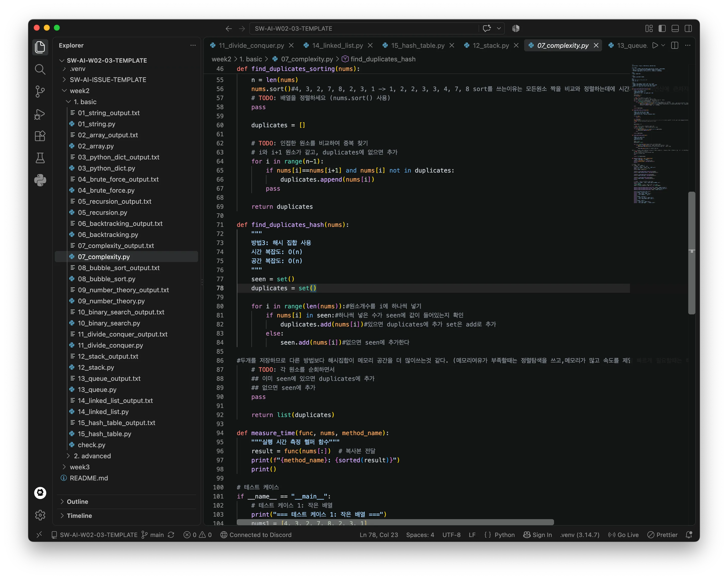Close the 12_stack.py tab

(516, 45)
